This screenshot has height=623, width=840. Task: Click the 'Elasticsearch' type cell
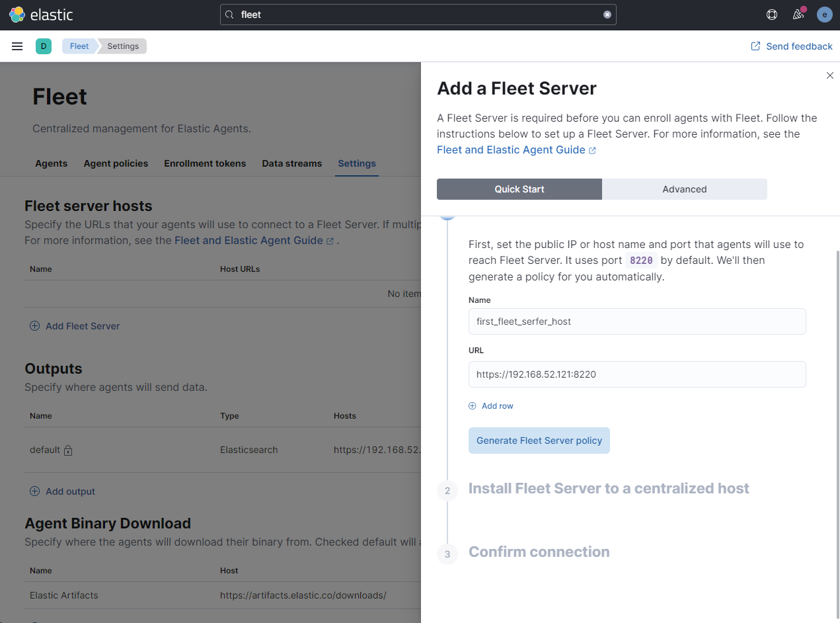pos(249,450)
